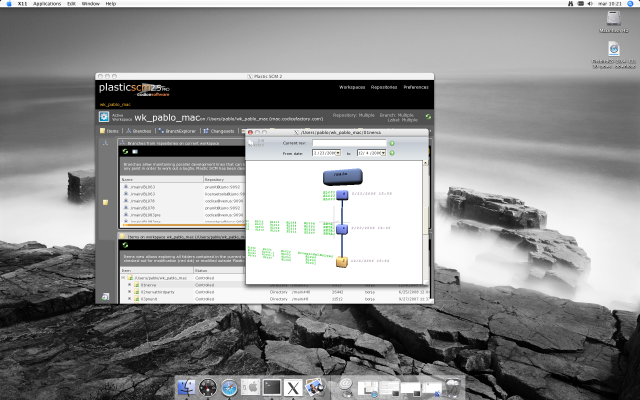Select the /main/BL063qmc branch row
640x400 pixels.
click(182, 215)
